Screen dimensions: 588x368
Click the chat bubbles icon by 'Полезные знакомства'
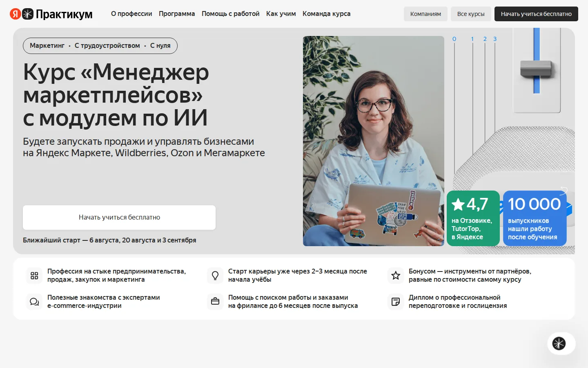(x=34, y=302)
